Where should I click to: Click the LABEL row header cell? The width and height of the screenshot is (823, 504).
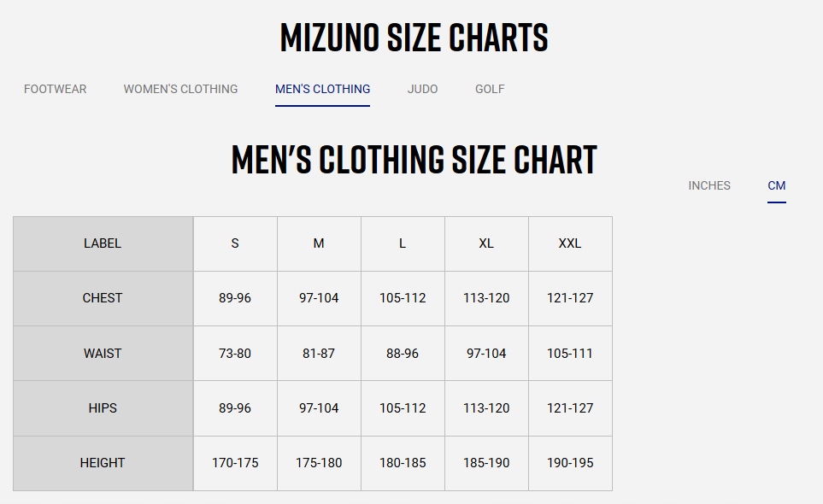click(103, 243)
